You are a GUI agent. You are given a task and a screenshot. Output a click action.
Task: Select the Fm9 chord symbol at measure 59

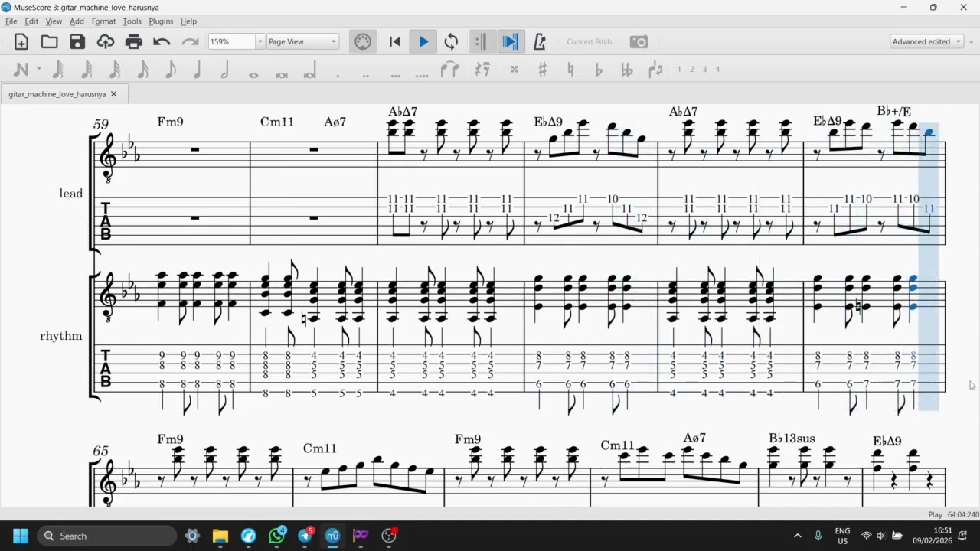pyautogui.click(x=170, y=122)
